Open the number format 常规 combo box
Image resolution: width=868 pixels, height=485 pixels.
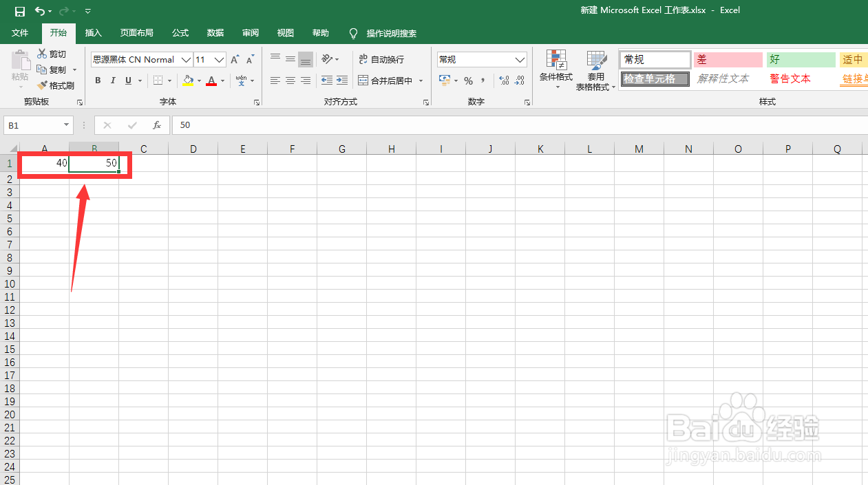click(482, 60)
